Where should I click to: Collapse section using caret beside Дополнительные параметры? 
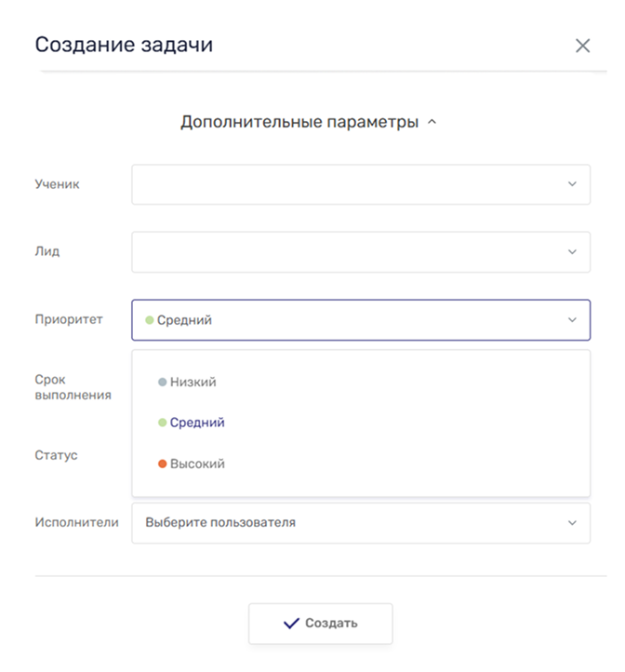coord(432,123)
